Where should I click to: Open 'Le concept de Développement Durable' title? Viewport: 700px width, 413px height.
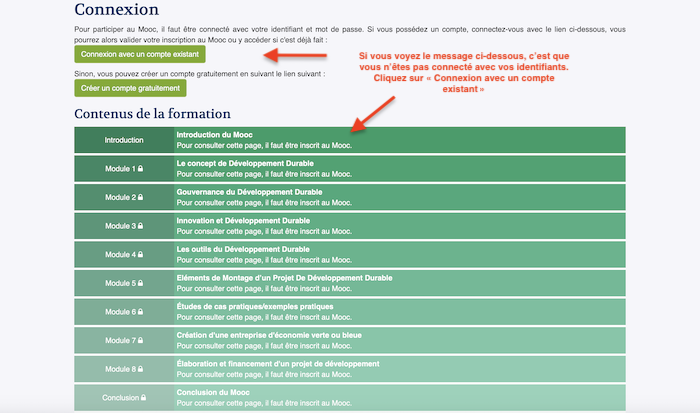pos(245,163)
